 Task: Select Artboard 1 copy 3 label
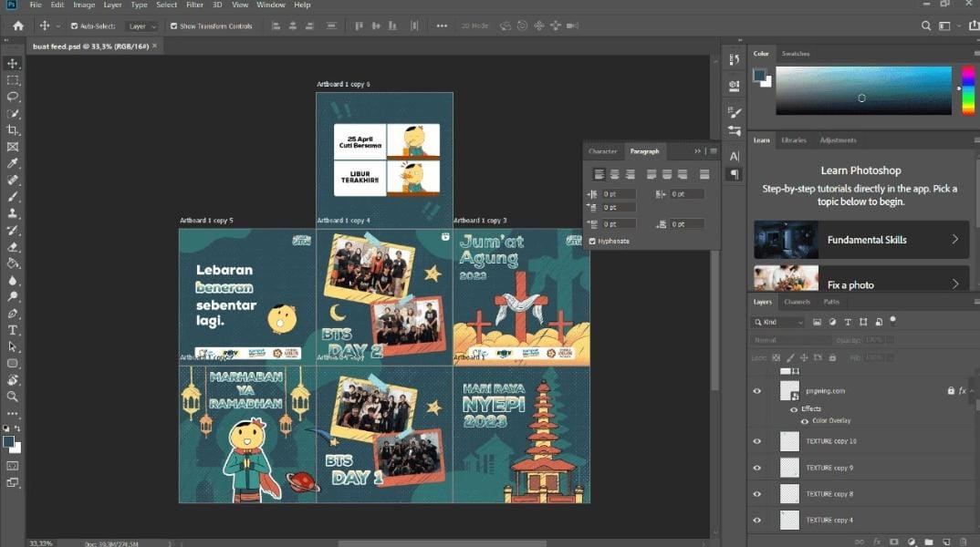[x=480, y=221]
